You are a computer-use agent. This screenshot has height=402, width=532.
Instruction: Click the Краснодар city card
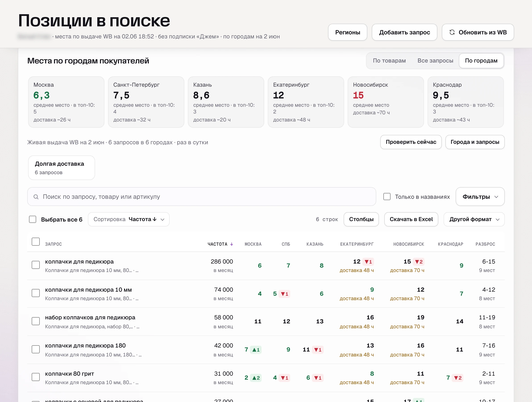click(466, 102)
